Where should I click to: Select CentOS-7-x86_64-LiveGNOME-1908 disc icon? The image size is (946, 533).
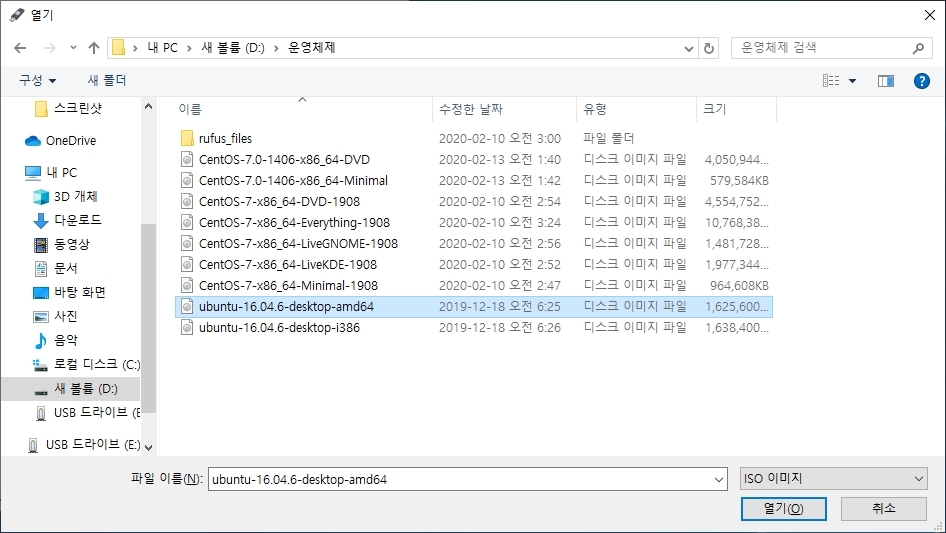(x=187, y=243)
